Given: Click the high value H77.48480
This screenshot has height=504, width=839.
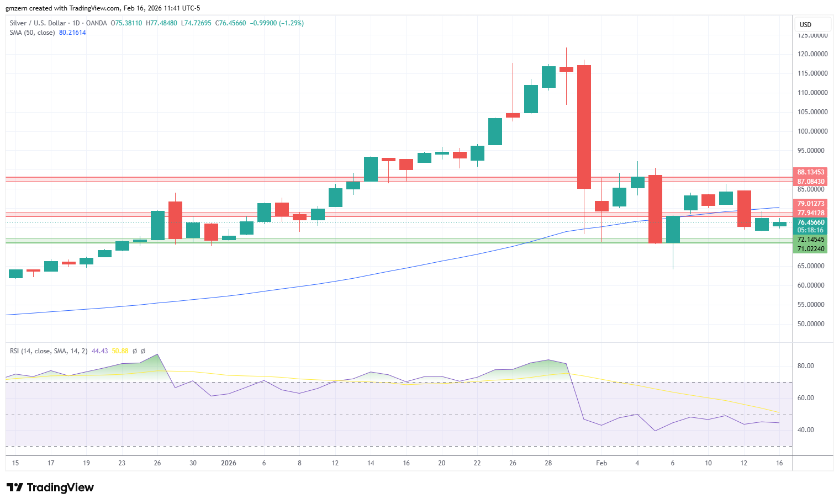Looking at the screenshot, I should click(161, 23).
